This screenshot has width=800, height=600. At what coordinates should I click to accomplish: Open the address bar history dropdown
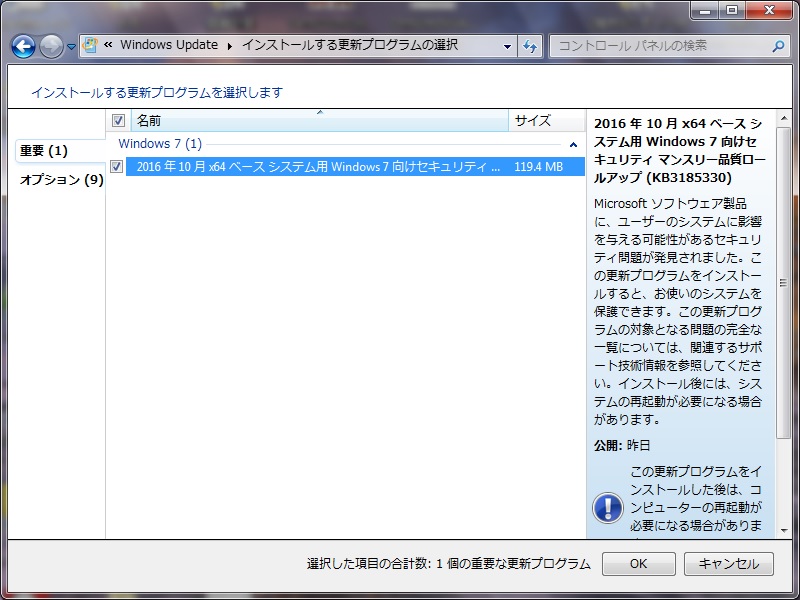click(507, 46)
